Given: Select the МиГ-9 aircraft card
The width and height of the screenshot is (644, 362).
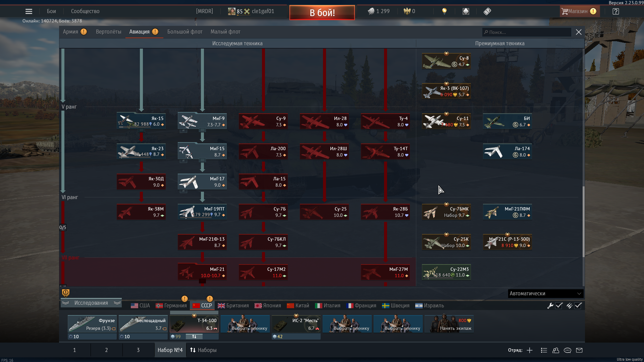Looking at the screenshot, I should pyautogui.click(x=202, y=121).
